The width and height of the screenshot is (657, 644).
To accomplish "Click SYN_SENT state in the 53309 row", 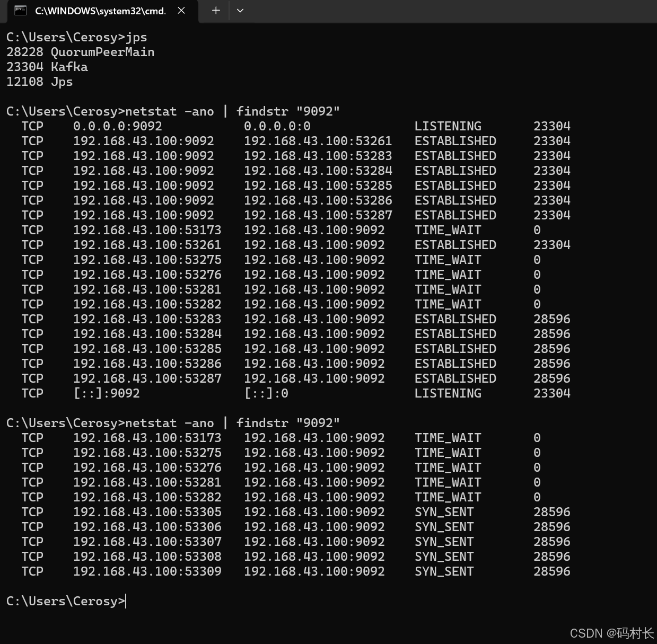I will [444, 571].
